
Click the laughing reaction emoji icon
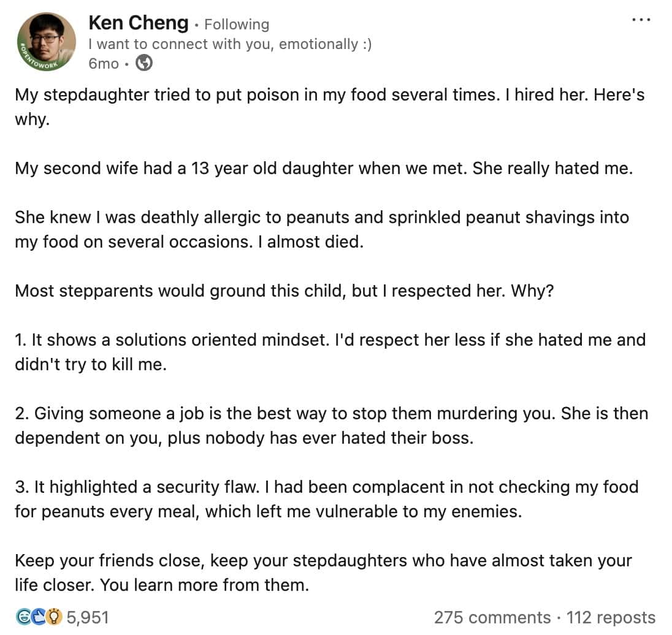click(x=23, y=618)
